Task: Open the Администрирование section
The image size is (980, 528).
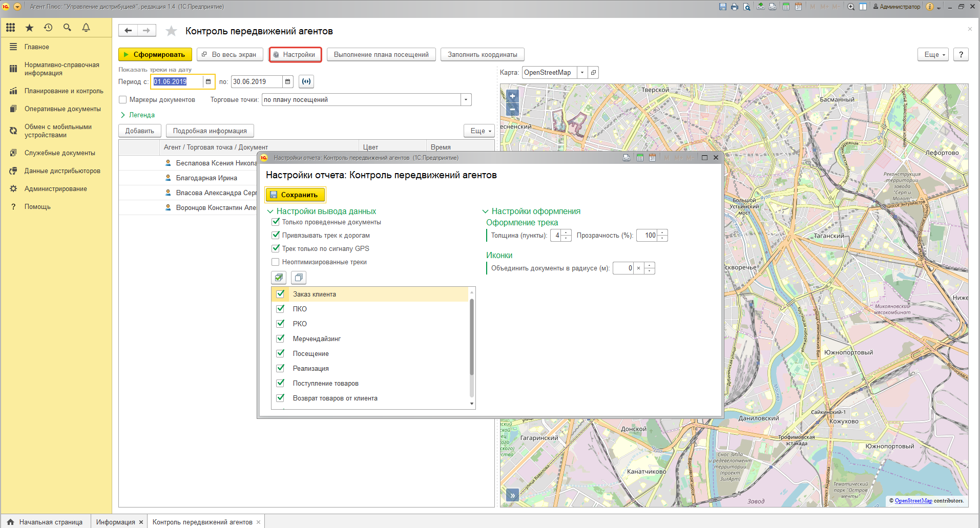Action: pos(56,189)
